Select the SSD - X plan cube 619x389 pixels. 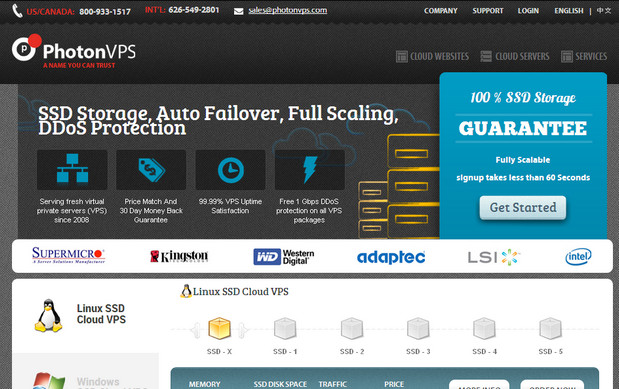point(219,329)
